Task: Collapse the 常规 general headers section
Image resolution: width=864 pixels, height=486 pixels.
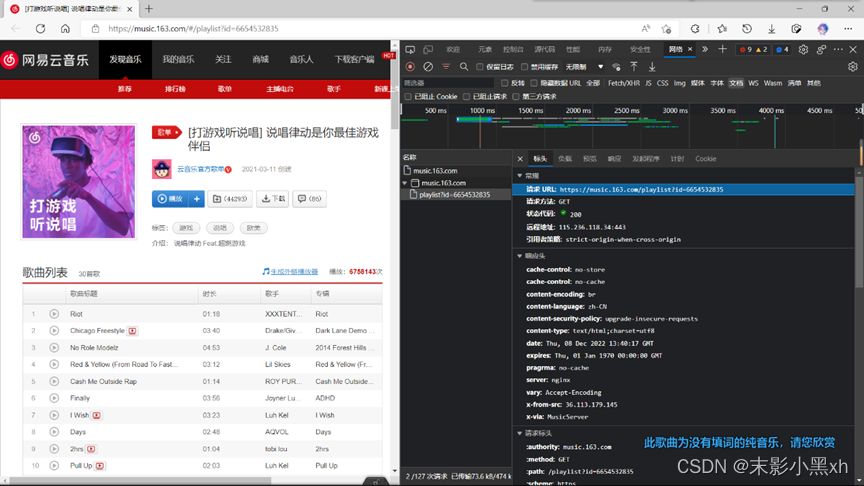Action: (520, 176)
